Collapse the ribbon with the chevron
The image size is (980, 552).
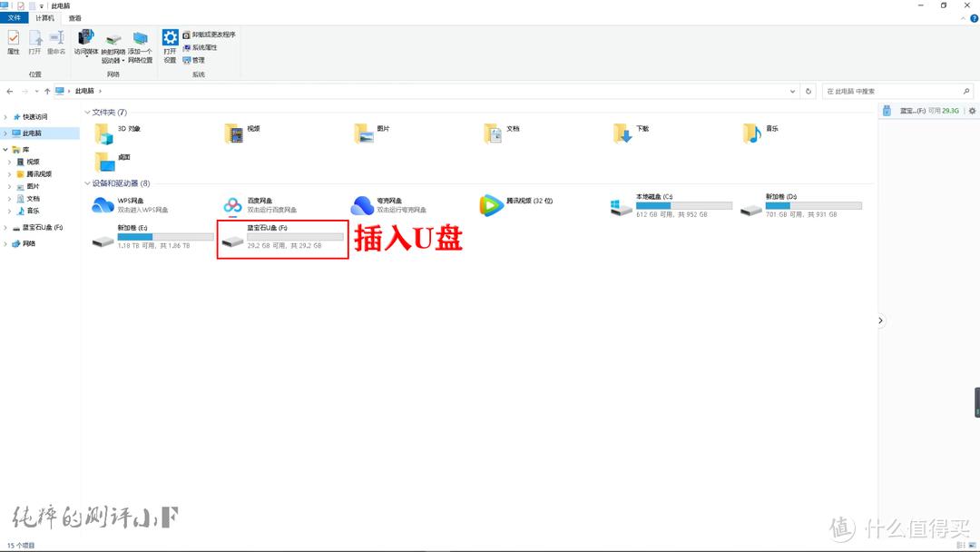[963, 18]
